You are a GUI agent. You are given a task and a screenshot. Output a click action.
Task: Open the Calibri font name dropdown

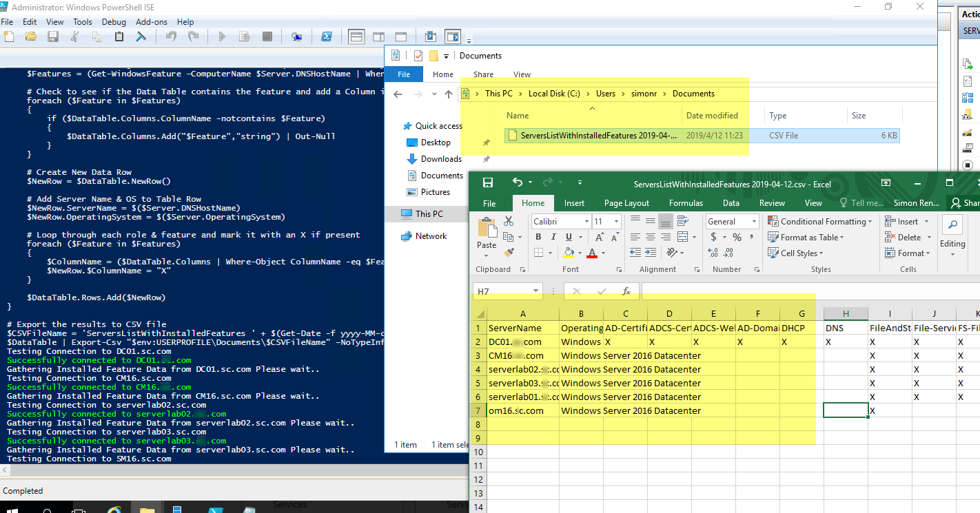pyautogui.click(x=586, y=222)
